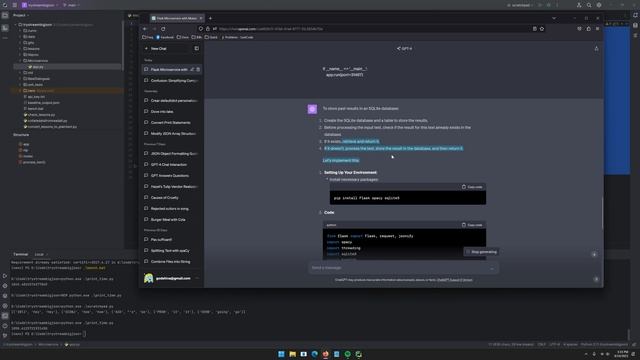Expand the Microservice folder in project tree
The width and height of the screenshot is (640, 360).
(20, 60)
